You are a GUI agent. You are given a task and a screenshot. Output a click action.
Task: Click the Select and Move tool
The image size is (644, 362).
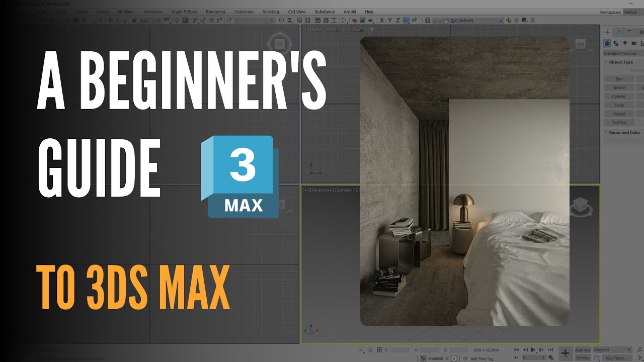110,21
